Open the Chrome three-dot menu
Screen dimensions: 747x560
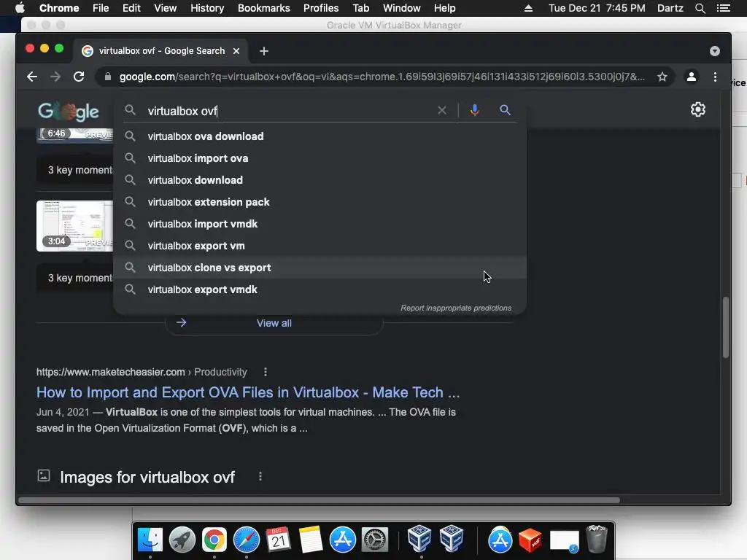(x=715, y=77)
